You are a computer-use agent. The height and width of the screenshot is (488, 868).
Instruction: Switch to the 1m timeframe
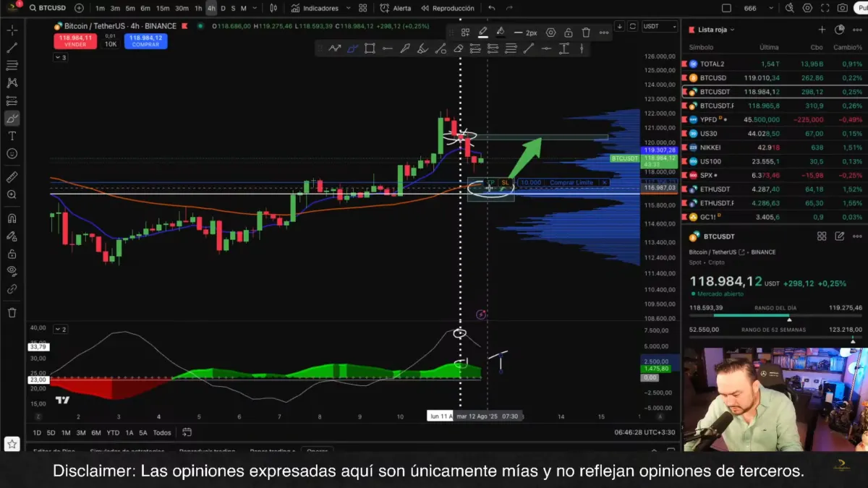pyautogui.click(x=100, y=8)
